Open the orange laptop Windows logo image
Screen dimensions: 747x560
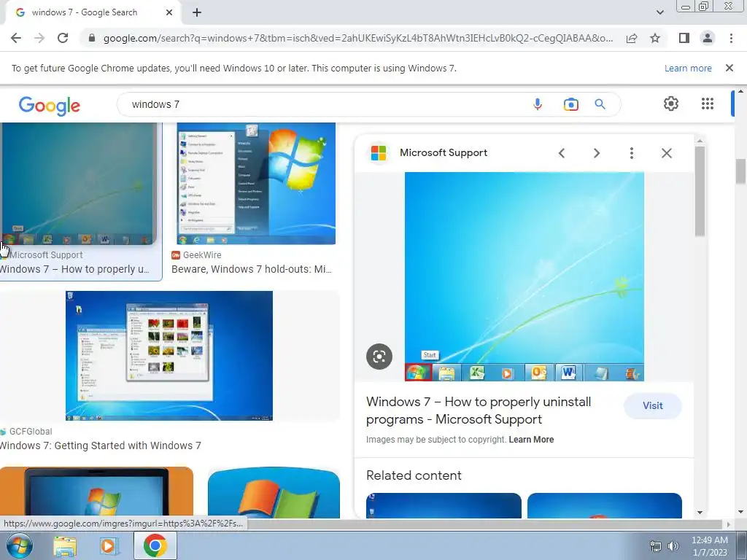point(97,492)
